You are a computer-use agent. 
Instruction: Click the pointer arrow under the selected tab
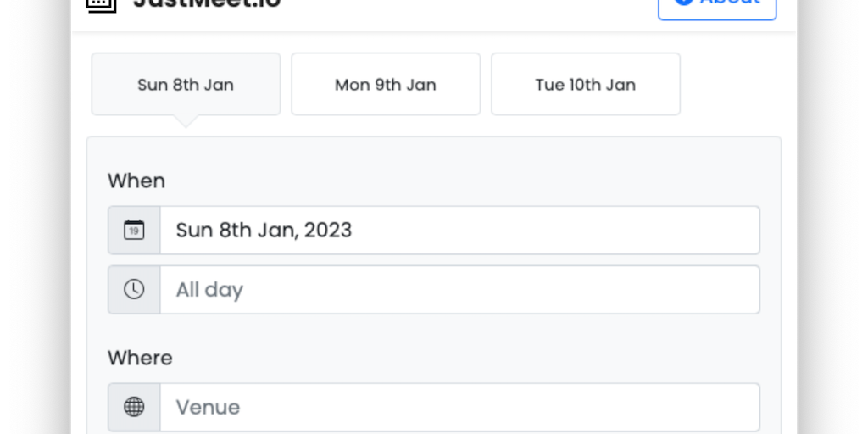click(x=186, y=122)
